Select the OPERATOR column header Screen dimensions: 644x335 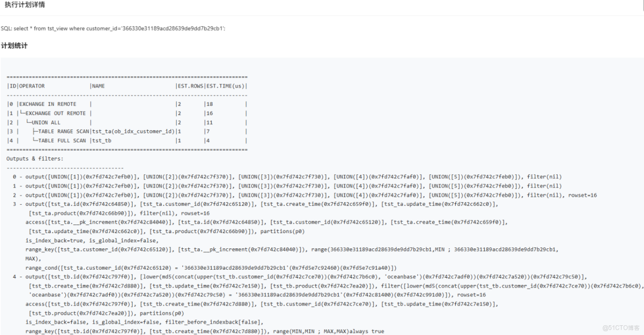click(x=32, y=86)
